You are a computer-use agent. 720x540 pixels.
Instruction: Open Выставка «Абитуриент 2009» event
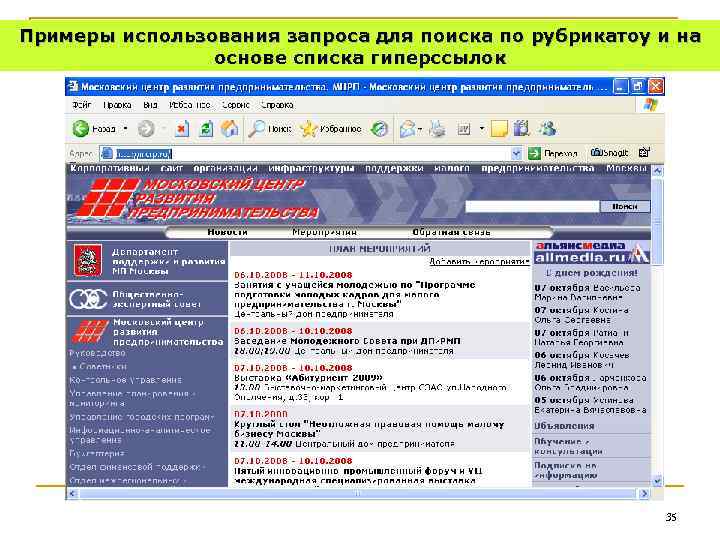click(308, 377)
